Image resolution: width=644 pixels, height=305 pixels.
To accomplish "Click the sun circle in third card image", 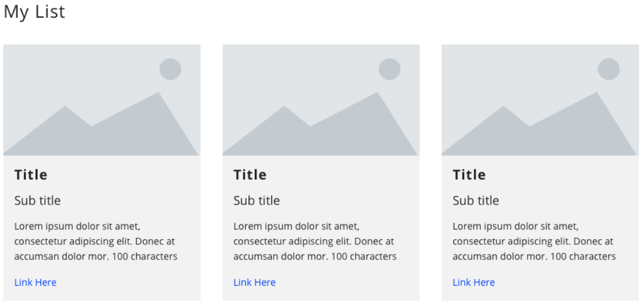I will pos(608,69).
